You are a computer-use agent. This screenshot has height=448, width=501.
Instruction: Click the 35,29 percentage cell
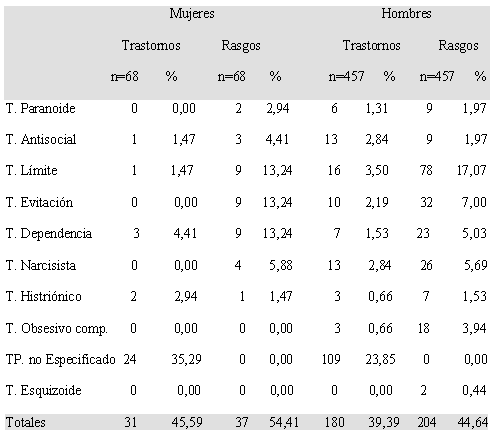click(x=186, y=359)
